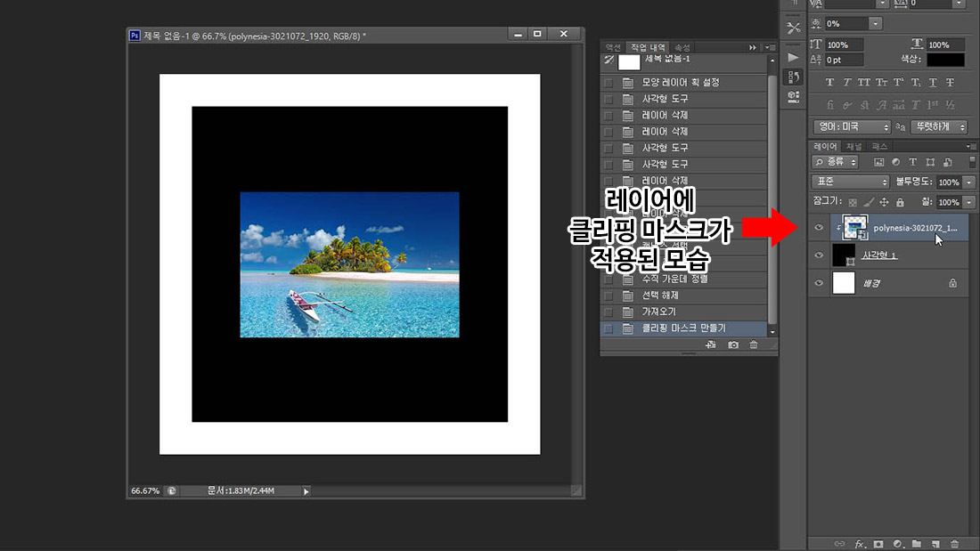Open History panel flyout menu
This screenshot has width=980, height=551.
pyautogui.click(x=770, y=47)
